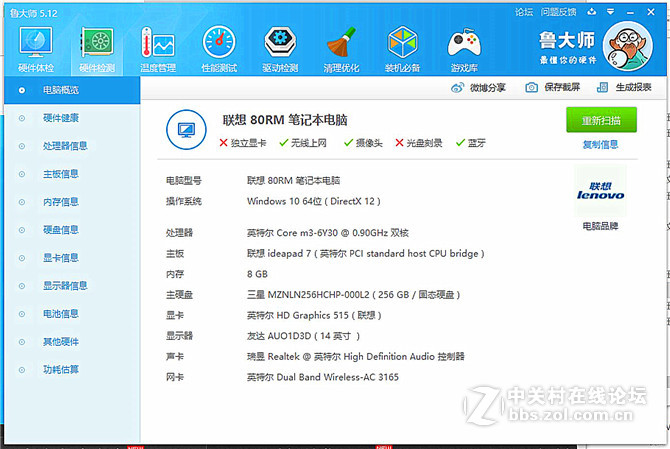Open the title bar dropdown menu arrow
670x449 pixels.
coord(611,12)
